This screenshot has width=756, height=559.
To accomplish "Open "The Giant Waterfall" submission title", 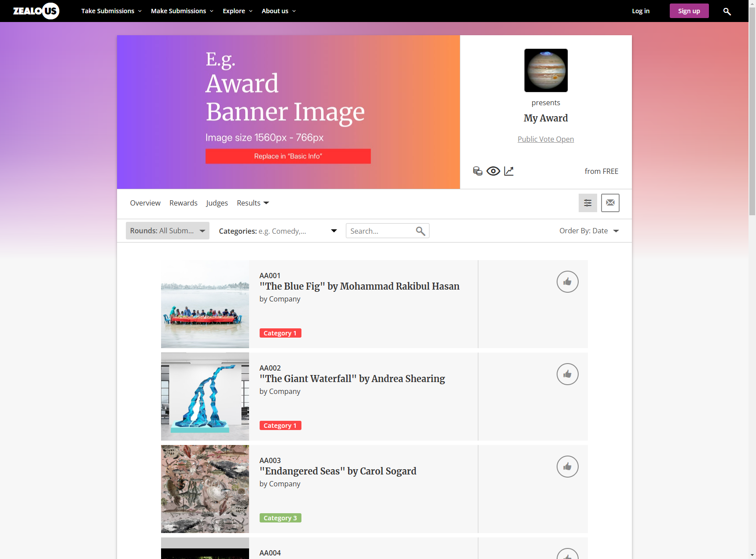I will [x=352, y=379].
